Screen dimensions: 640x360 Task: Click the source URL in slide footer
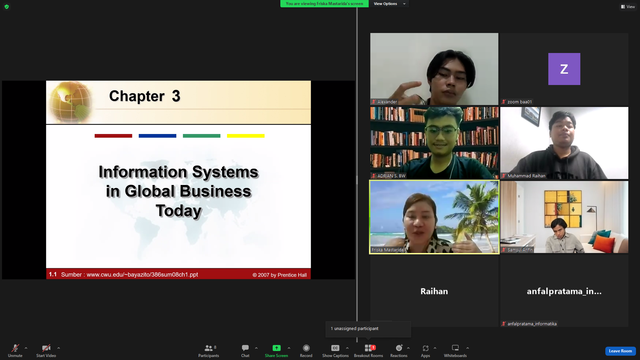click(142, 275)
